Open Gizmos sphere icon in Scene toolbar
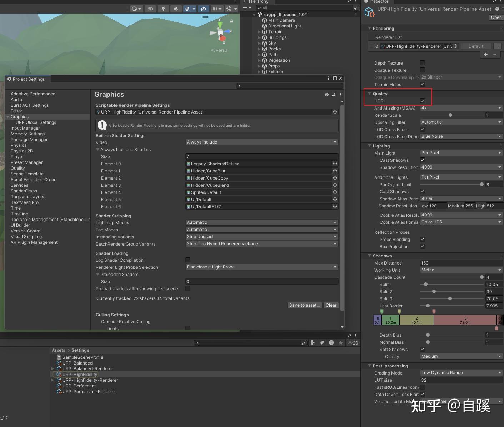 coord(229,9)
